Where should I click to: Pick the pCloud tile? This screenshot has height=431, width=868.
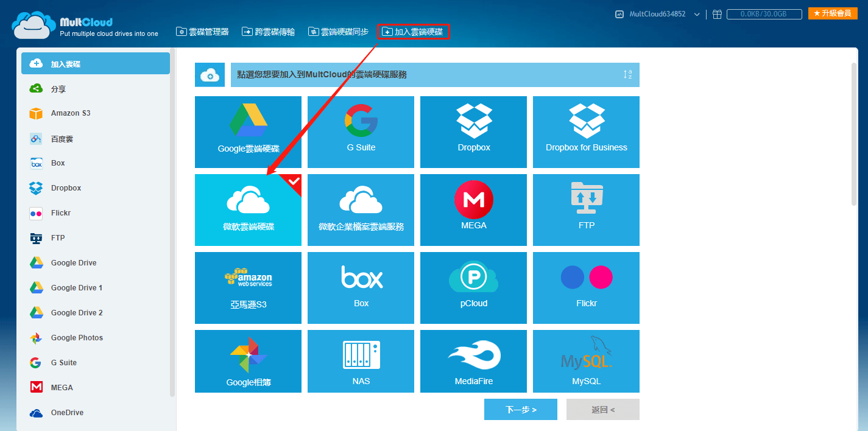[x=473, y=288]
